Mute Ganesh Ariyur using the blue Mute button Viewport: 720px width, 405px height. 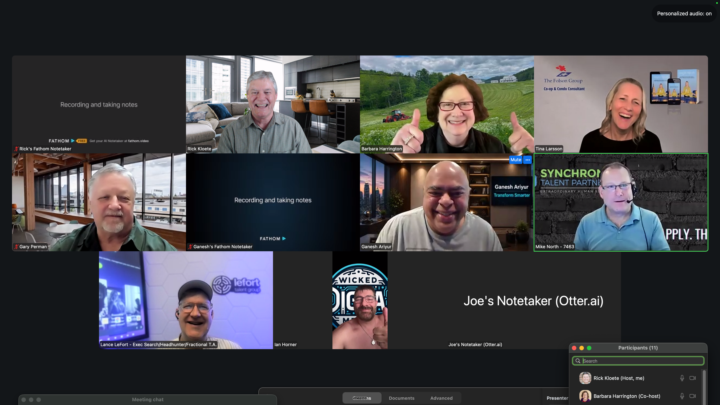(516, 159)
